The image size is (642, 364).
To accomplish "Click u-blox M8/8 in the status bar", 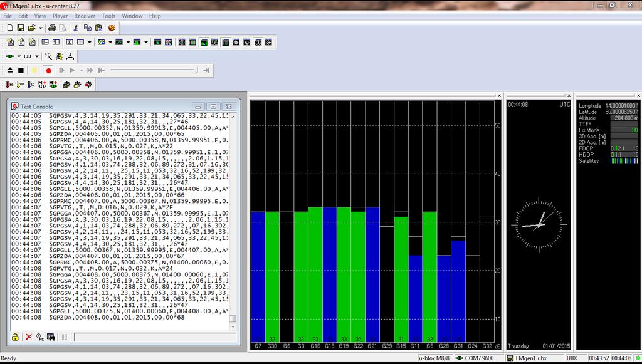I will (x=434, y=358).
